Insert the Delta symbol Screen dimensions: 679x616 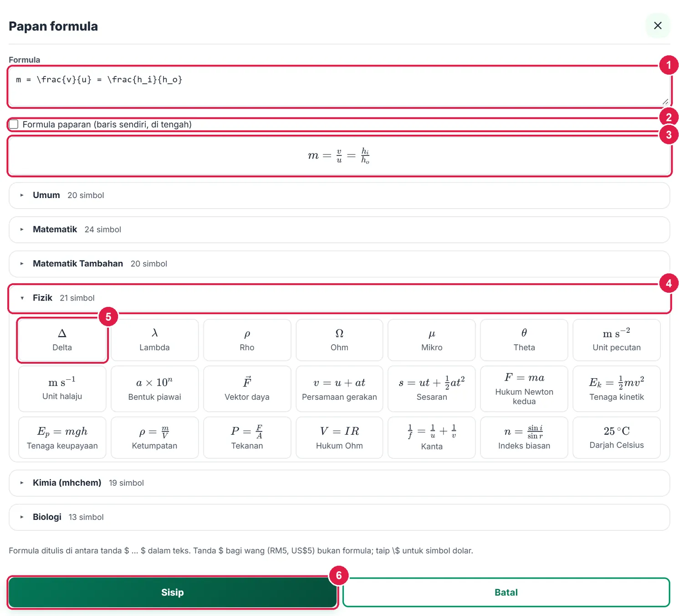point(62,340)
